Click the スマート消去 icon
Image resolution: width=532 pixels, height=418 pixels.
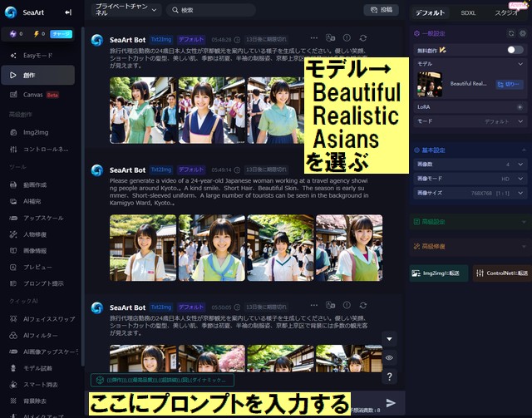(13, 385)
